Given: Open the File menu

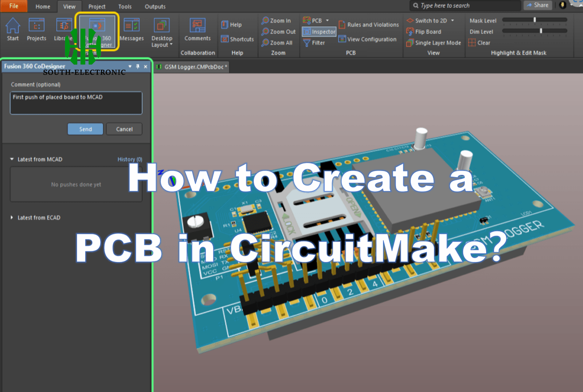Looking at the screenshot, I should click(x=14, y=6).
